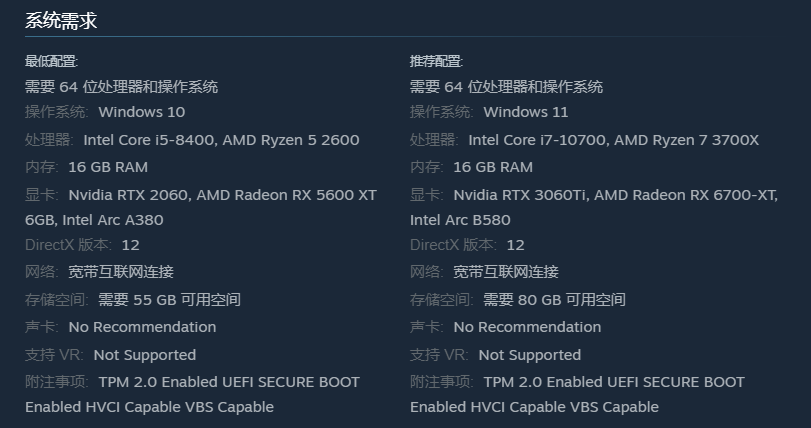The image size is (811, 428).
Task: Select the Windows 10 operating system text
Action: 141,112
